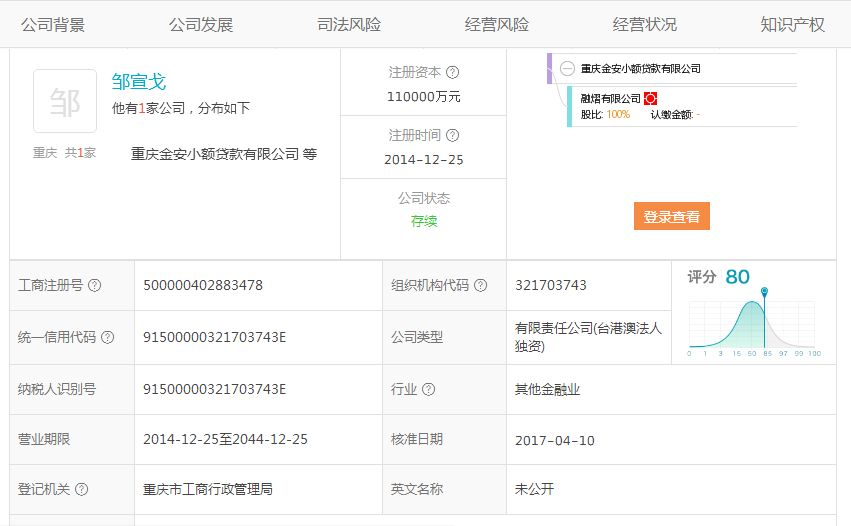The width and height of the screenshot is (851, 526).
Task: Click 重庆市工商行政管理局 registration authority
Action: click(208, 489)
